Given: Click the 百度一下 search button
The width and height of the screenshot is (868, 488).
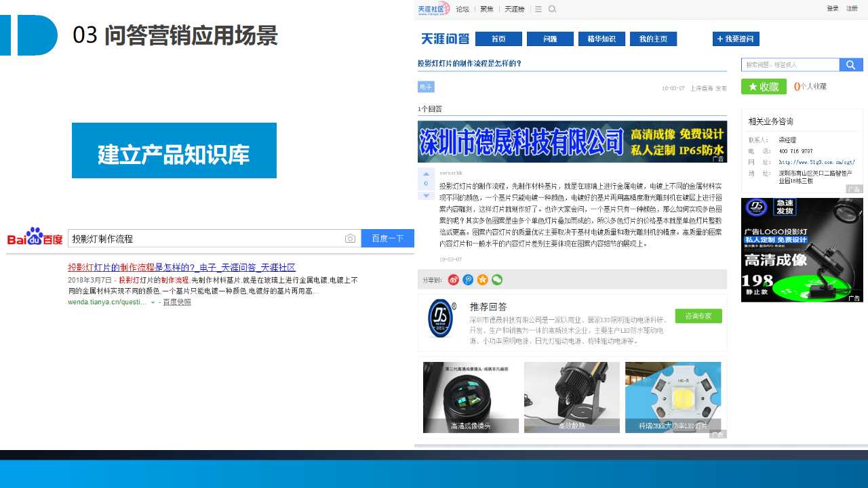Looking at the screenshot, I should pyautogui.click(x=388, y=239).
